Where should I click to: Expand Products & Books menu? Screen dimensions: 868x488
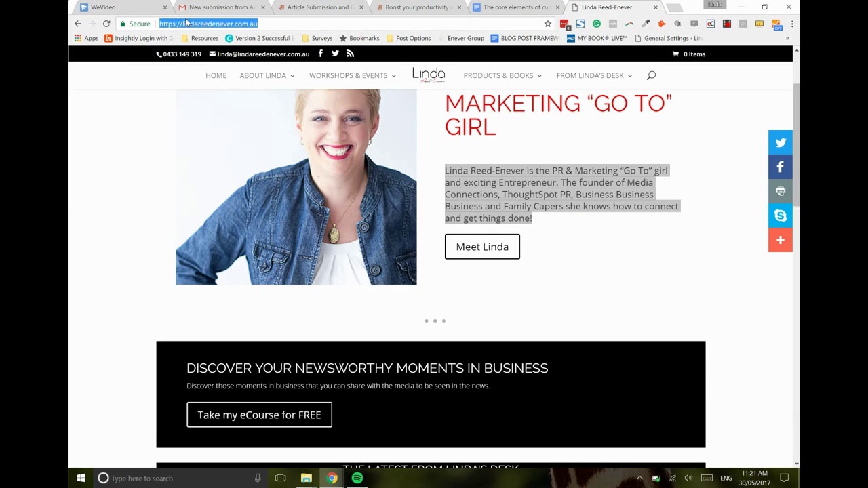[502, 75]
